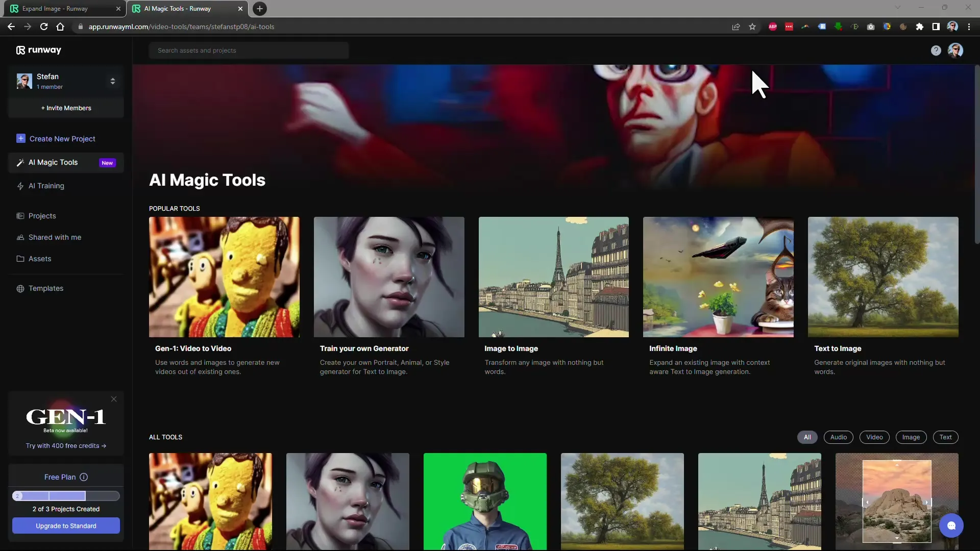Click Upgrade to Standard plan button
This screenshot has width=980, height=551.
(x=66, y=525)
